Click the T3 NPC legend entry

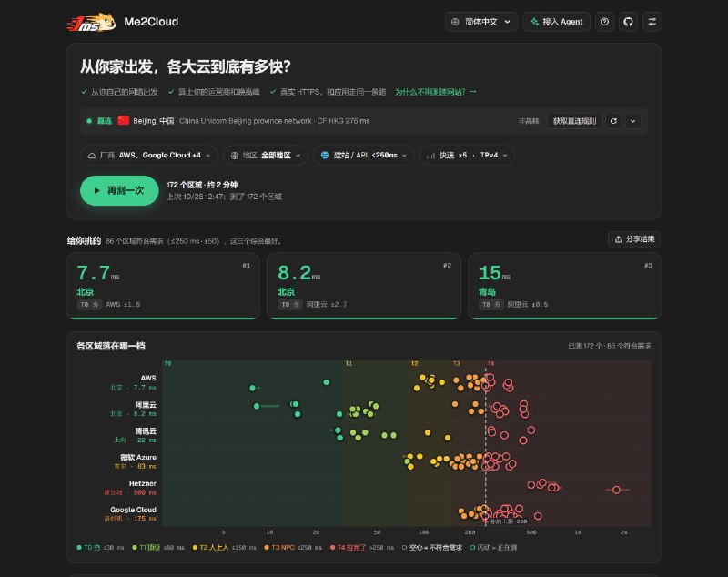click(x=292, y=547)
